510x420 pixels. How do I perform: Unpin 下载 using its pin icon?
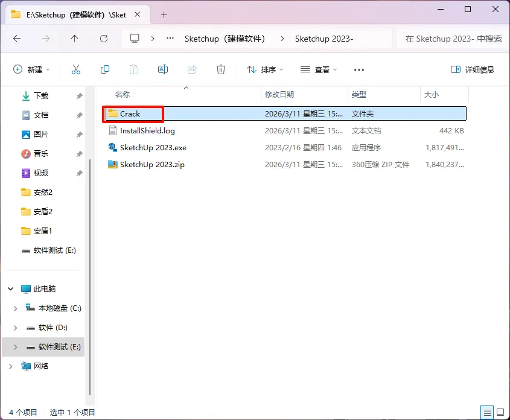coord(79,96)
